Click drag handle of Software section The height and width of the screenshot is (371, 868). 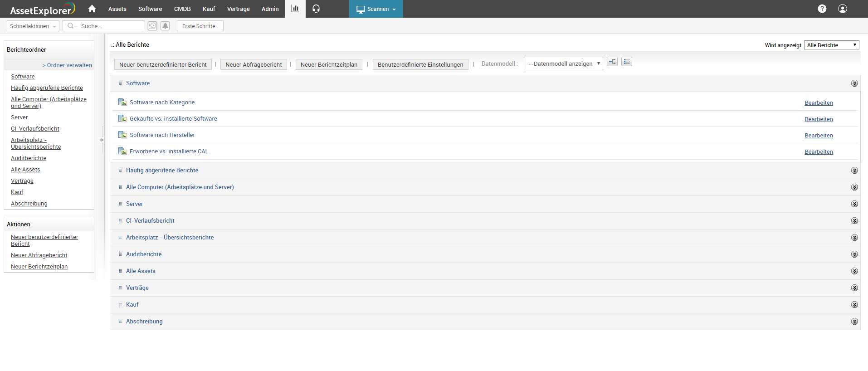120,83
